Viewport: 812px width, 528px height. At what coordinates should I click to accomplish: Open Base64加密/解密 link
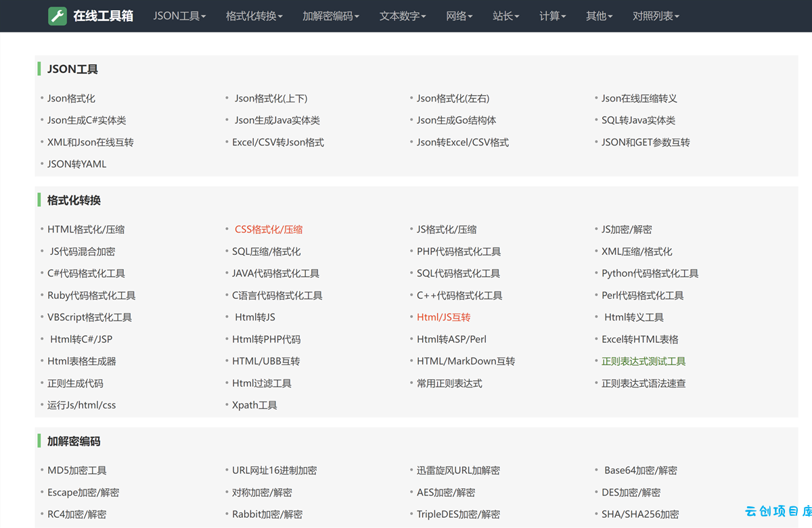pos(641,471)
